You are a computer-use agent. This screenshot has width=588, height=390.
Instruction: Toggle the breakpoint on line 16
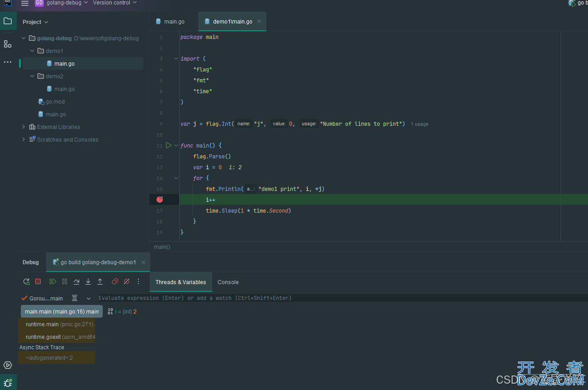pyautogui.click(x=160, y=200)
